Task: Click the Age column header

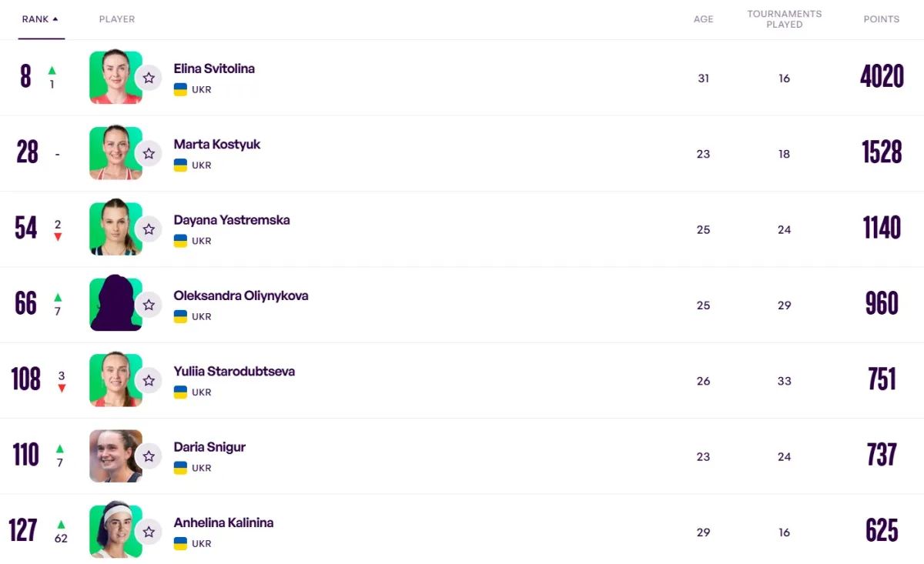Action: 703,19
